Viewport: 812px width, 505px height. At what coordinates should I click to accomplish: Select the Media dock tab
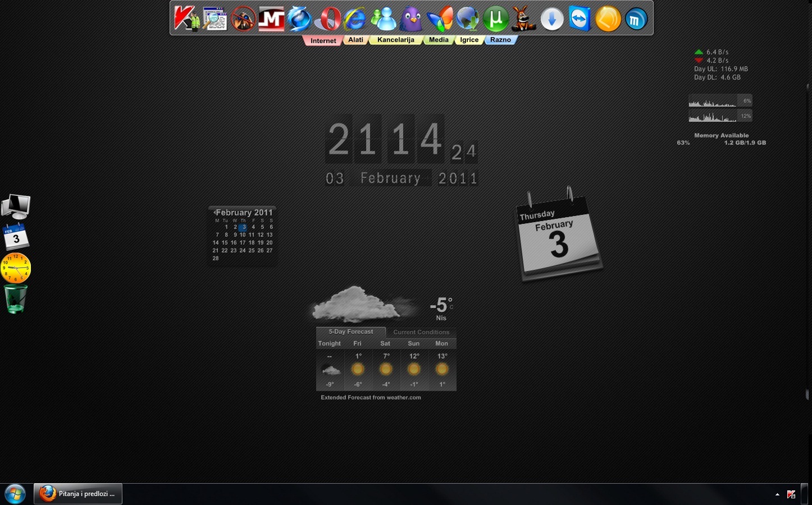tap(439, 40)
